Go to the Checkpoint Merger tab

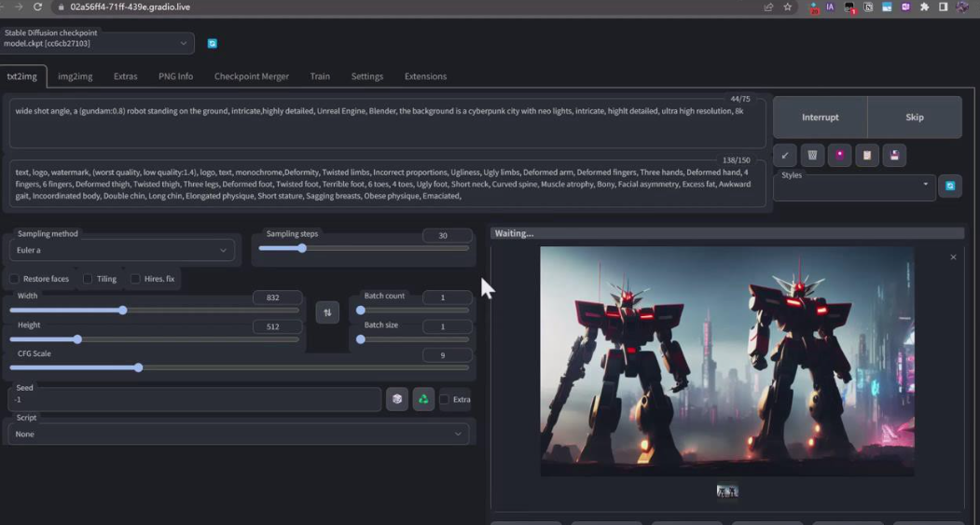click(x=251, y=76)
